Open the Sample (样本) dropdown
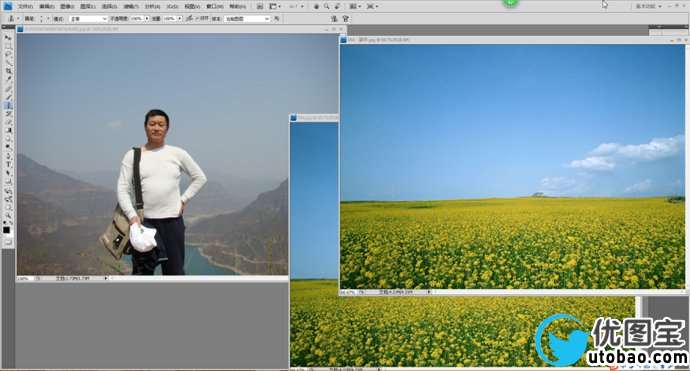The height and width of the screenshot is (371, 690). [247, 19]
